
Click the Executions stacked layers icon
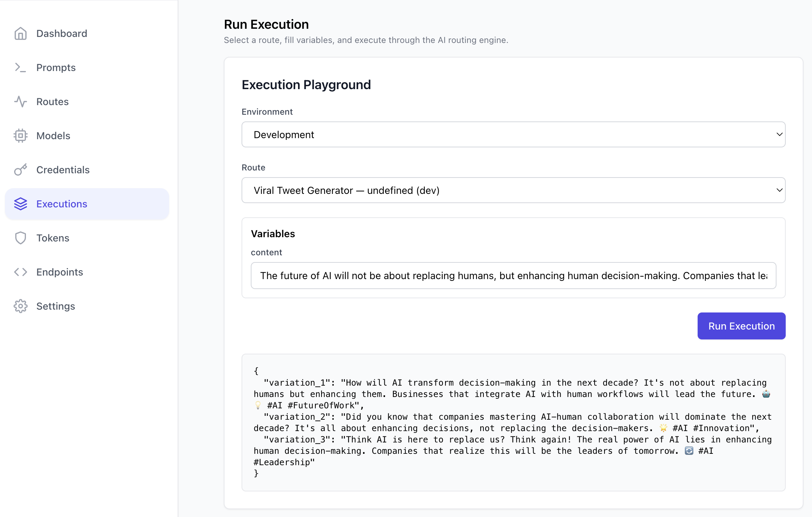(x=21, y=204)
